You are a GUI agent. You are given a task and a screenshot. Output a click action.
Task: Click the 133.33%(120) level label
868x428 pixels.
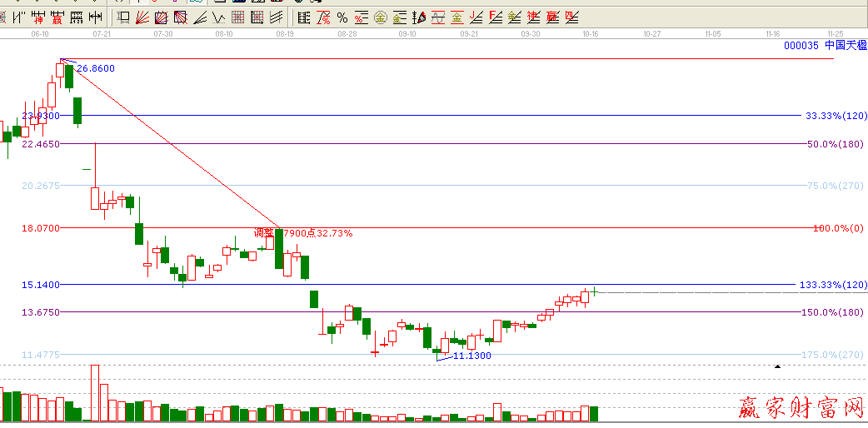point(833,285)
